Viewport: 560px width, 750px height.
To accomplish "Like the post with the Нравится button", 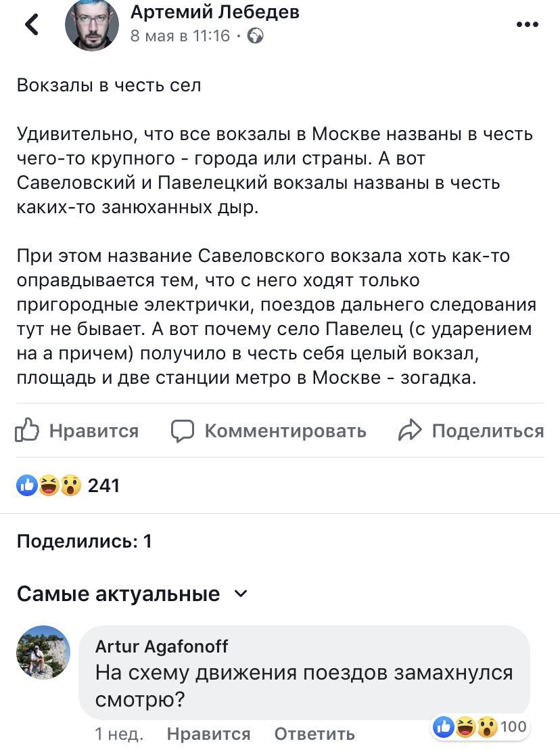I will [x=77, y=431].
